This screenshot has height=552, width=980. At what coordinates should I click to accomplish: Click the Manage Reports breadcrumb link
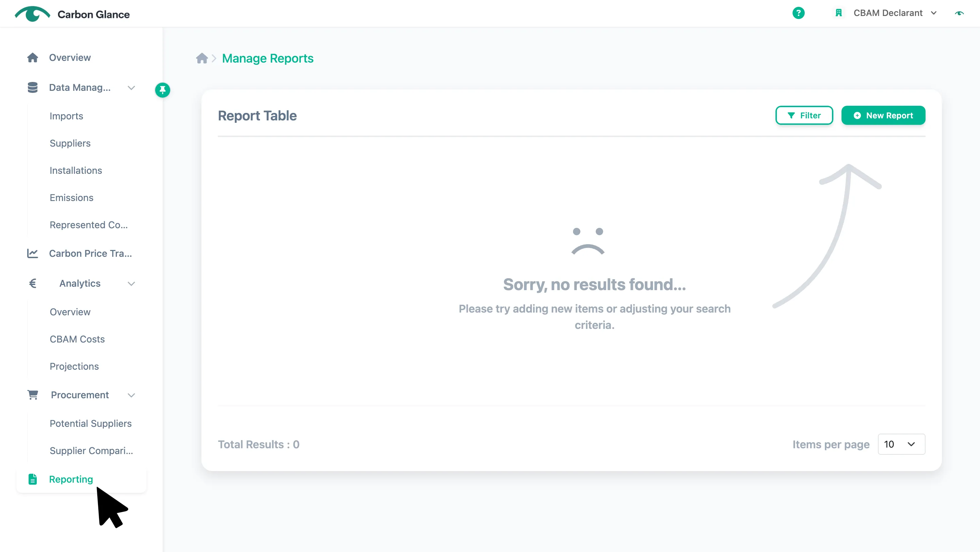[x=267, y=58]
